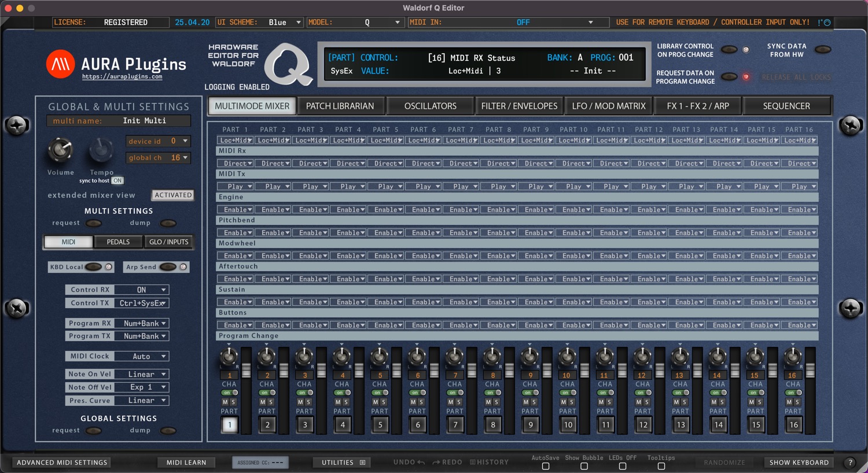The image size is (868, 473).
Task: Switch to FX 1 - FX 2 / ARP tab
Action: tap(698, 106)
